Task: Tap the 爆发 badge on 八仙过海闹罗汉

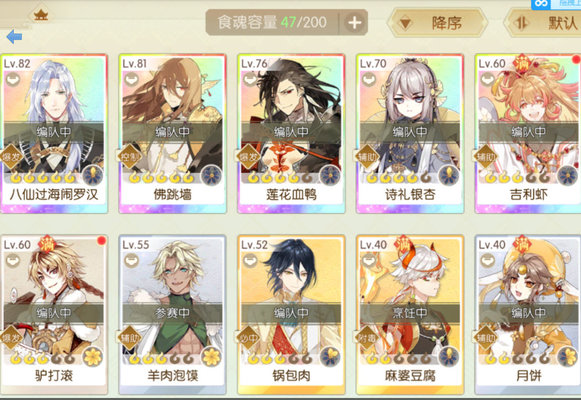Action: [11, 157]
